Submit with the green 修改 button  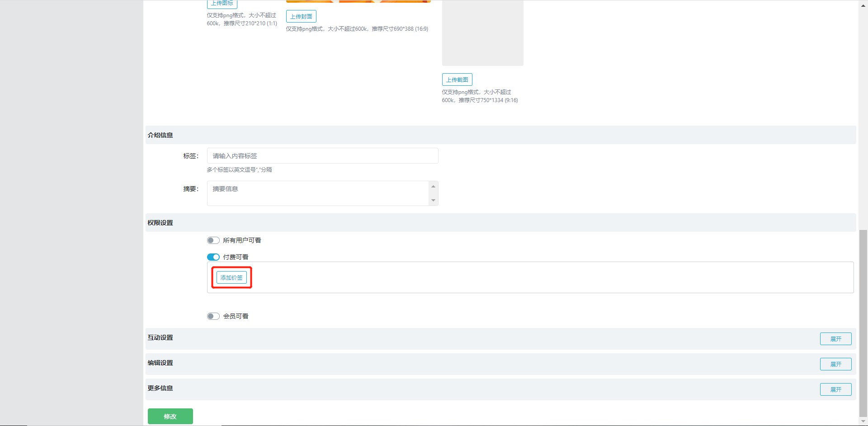click(170, 416)
